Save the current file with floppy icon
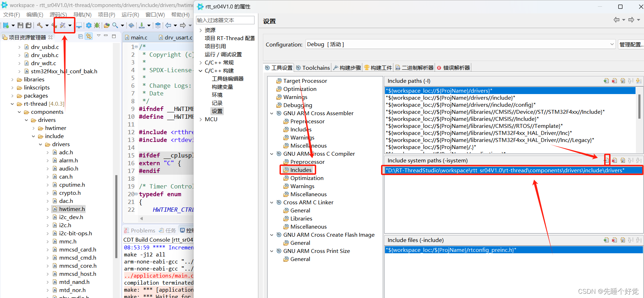 click(x=20, y=25)
